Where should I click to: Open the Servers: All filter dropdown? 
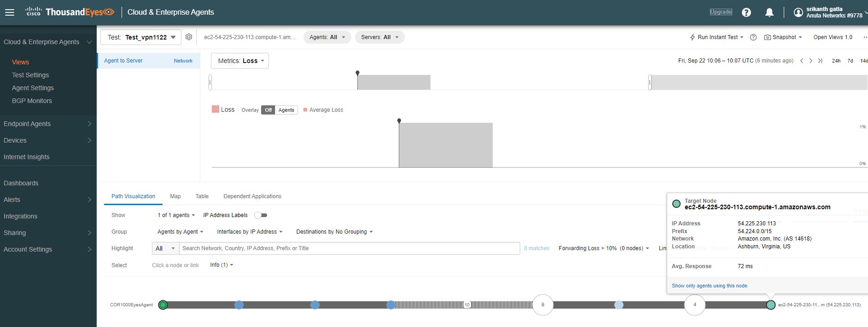[380, 37]
